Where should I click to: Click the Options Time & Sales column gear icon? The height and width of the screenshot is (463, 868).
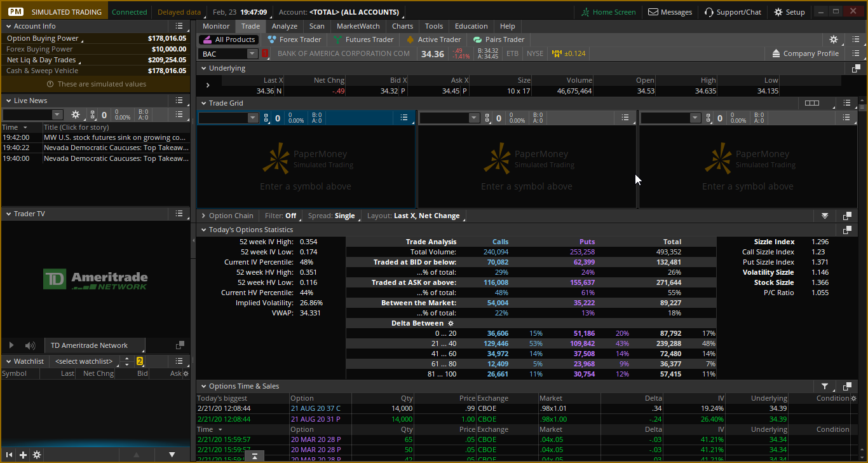(853, 398)
